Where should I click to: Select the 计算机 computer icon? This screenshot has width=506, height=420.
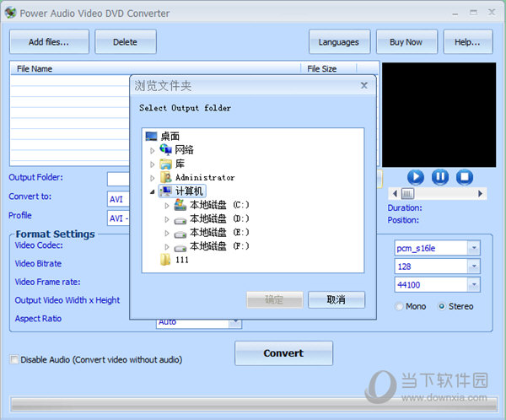click(166, 191)
